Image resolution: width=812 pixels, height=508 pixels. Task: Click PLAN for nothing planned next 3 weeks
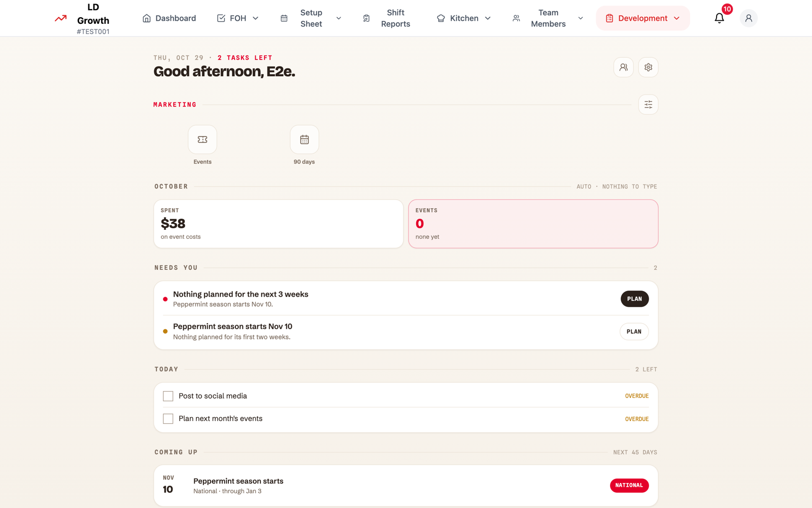[634, 299]
